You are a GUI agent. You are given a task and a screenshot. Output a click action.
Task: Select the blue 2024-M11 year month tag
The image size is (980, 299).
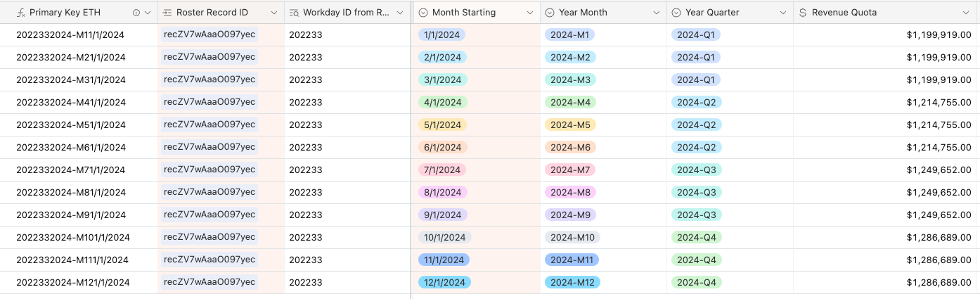coord(572,260)
